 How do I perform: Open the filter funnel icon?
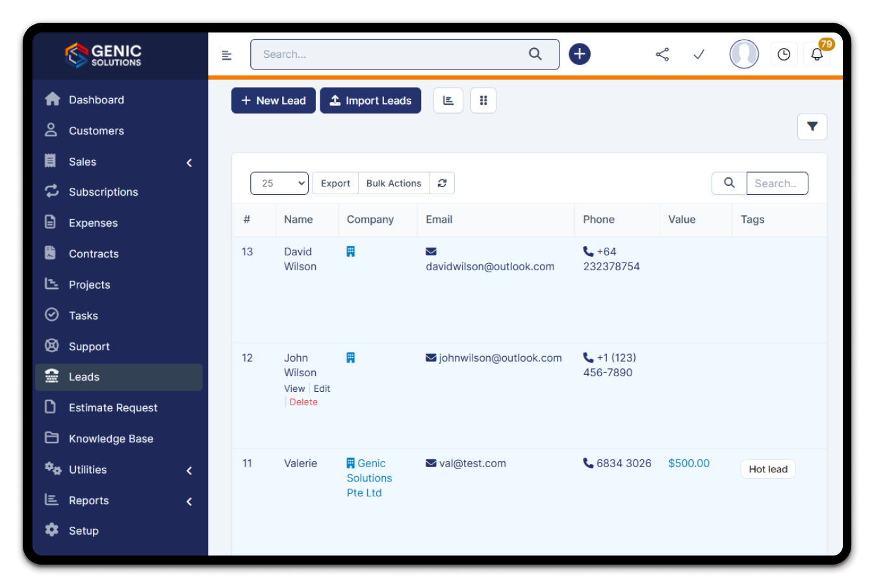click(812, 127)
